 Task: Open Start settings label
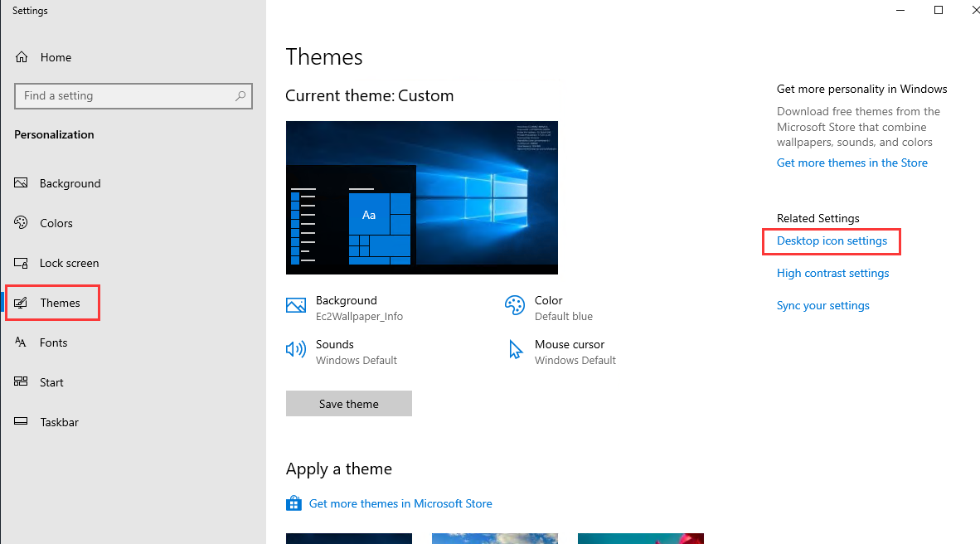[52, 382]
